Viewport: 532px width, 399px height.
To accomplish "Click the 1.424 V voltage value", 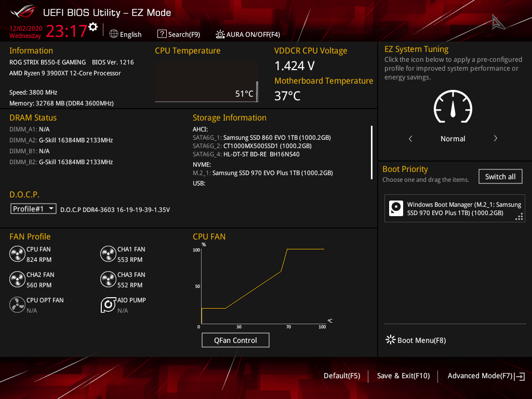I will pos(295,66).
